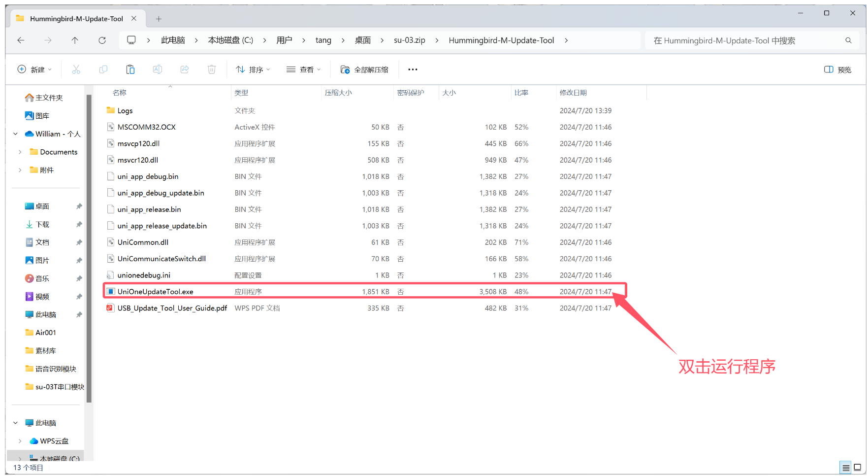This screenshot has width=868, height=476.
Task: Click the Delete trash can icon
Action: click(x=212, y=69)
